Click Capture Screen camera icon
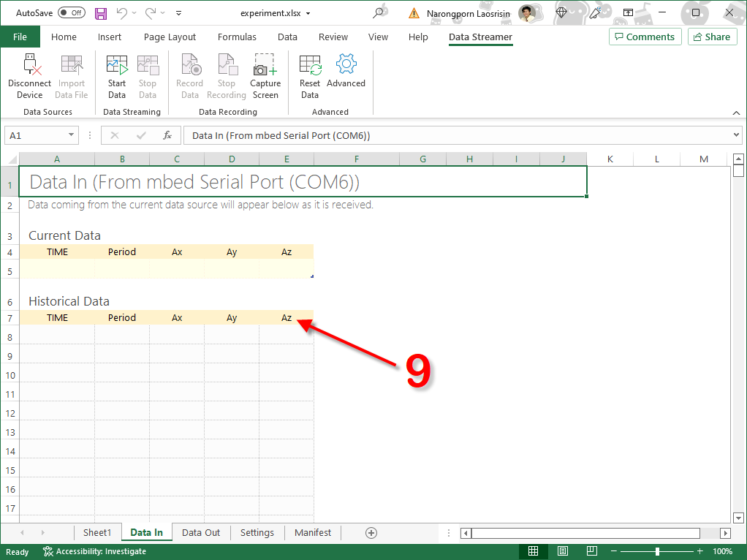The image size is (747, 560). tap(265, 65)
